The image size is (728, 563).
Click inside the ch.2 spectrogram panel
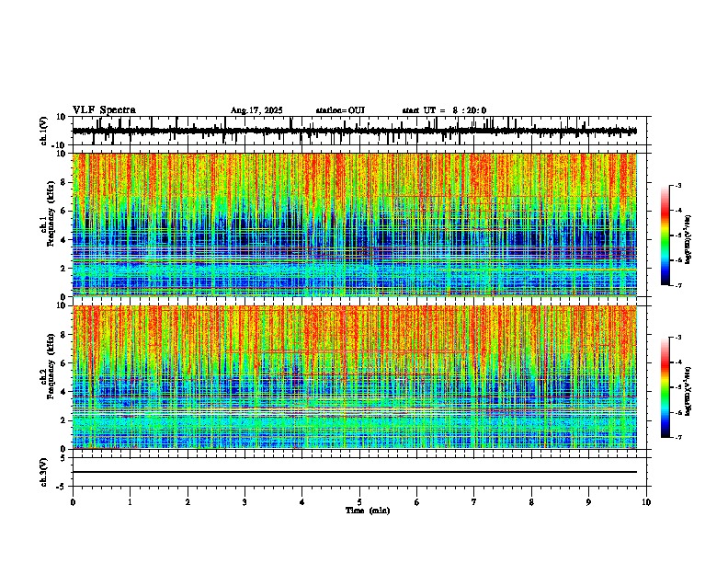coord(355,377)
